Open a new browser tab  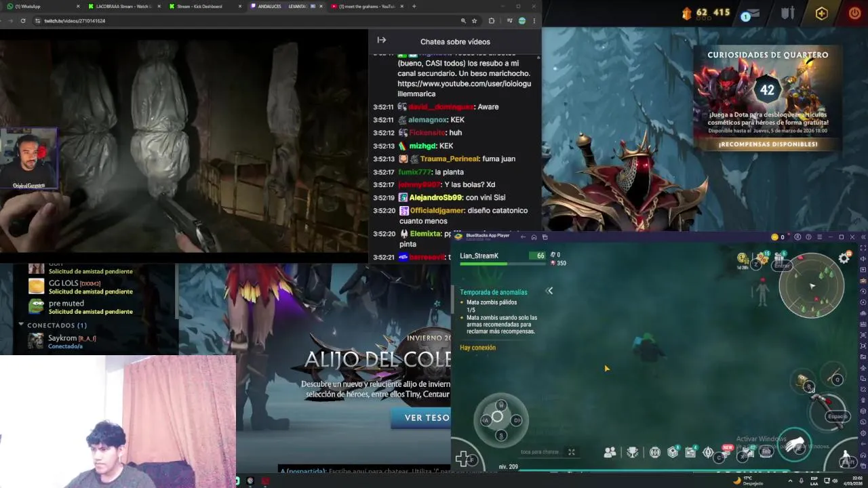[x=414, y=6]
